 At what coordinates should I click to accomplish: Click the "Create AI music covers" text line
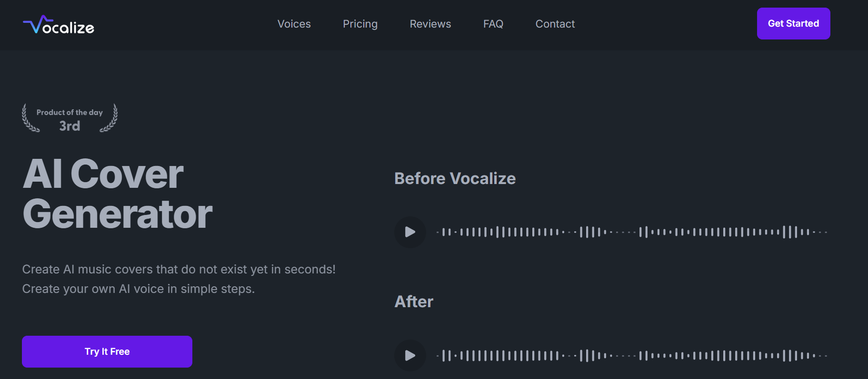(x=179, y=269)
